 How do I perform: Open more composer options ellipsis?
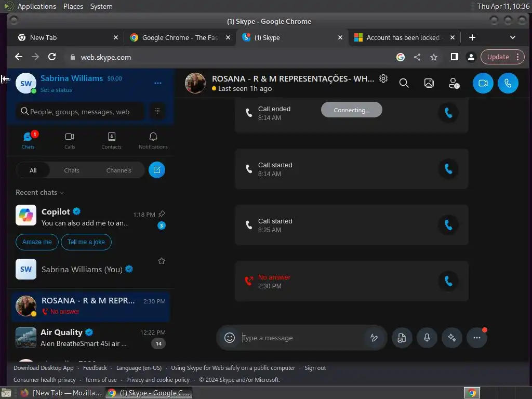pyautogui.click(x=477, y=338)
